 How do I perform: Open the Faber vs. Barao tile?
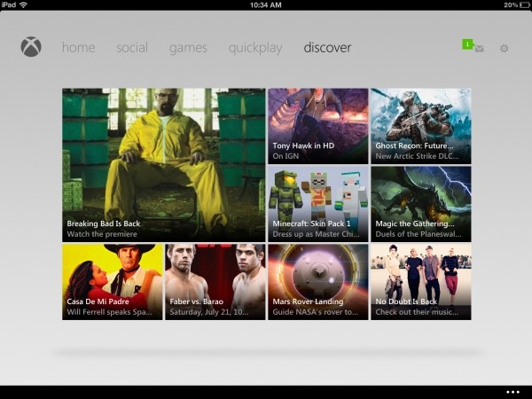pos(215,282)
